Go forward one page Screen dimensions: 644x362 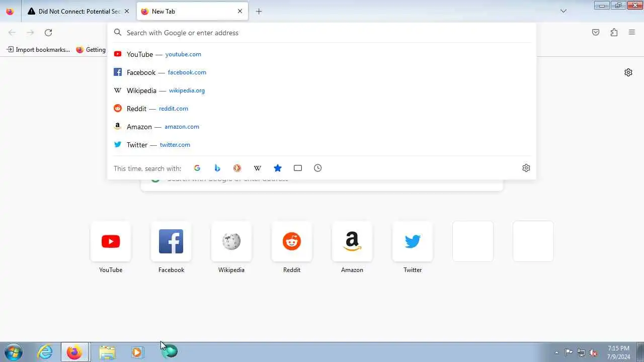tap(30, 33)
